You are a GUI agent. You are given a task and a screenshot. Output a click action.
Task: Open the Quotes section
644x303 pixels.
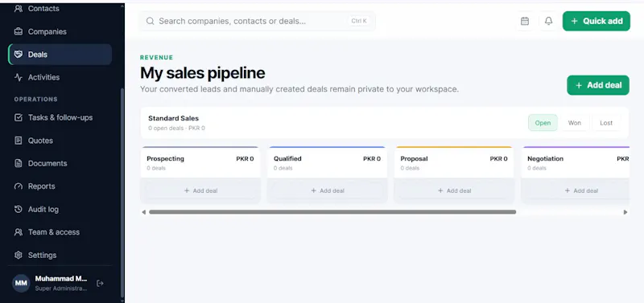point(60,141)
